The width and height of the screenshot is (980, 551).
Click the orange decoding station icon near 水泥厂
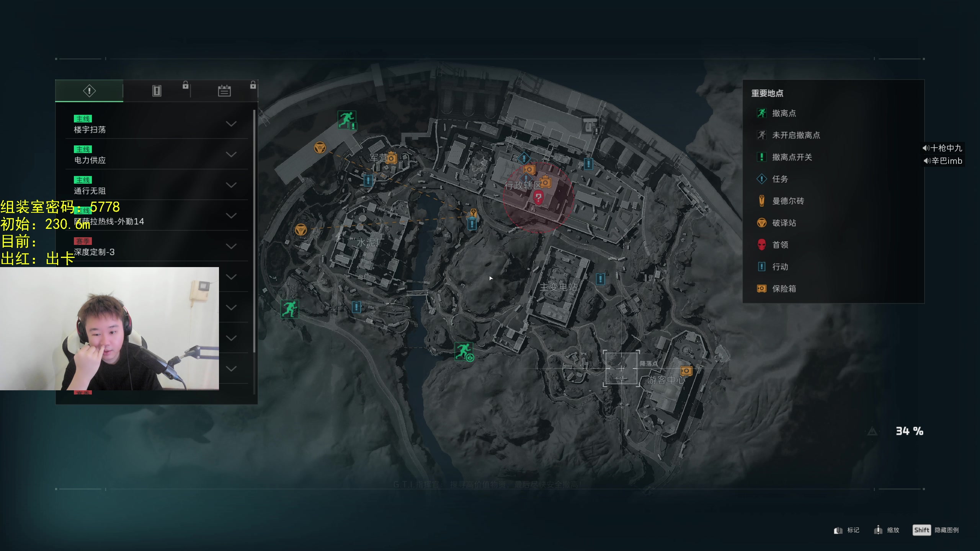click(301, 230)
